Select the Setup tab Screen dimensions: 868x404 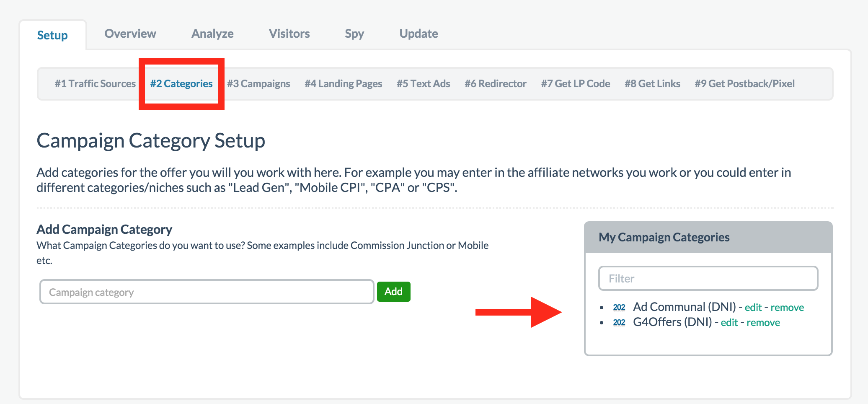(52, 35)
